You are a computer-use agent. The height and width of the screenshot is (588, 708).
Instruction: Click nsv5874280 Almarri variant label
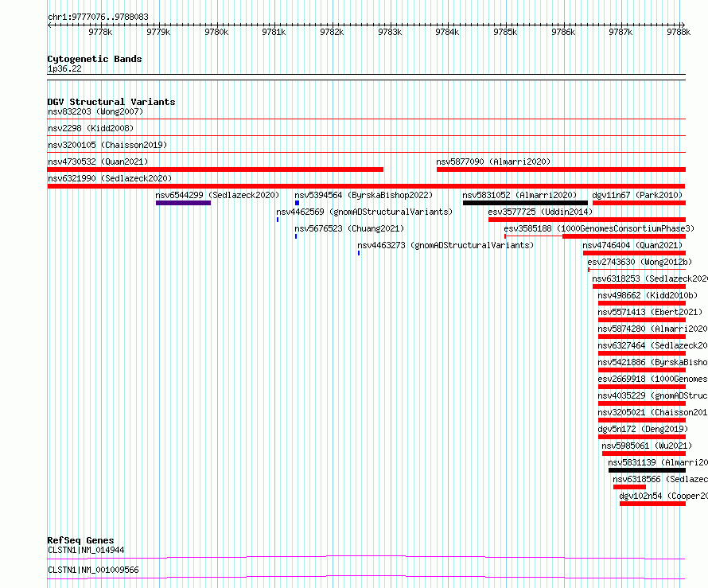[652, 329]
